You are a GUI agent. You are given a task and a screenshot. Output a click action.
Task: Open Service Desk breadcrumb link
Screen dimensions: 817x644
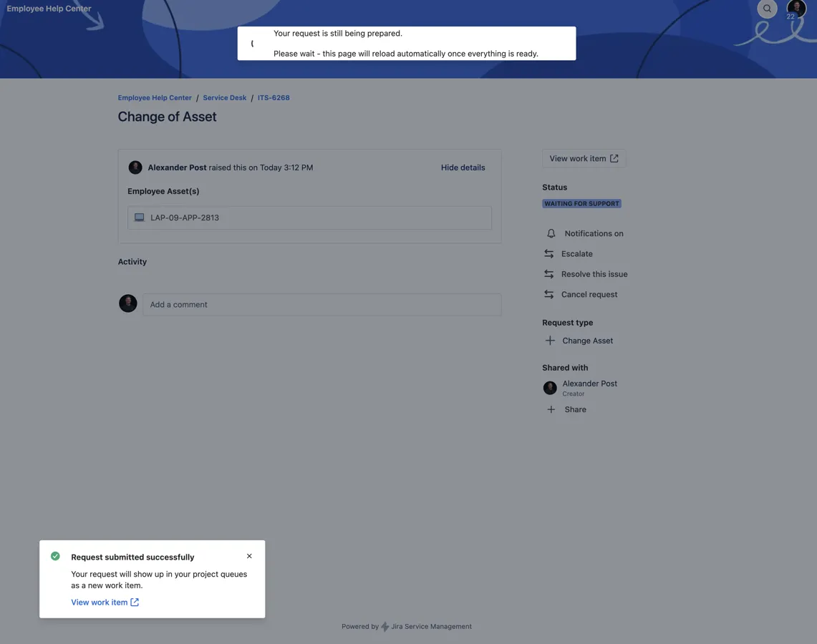click(x=225, y=98)
